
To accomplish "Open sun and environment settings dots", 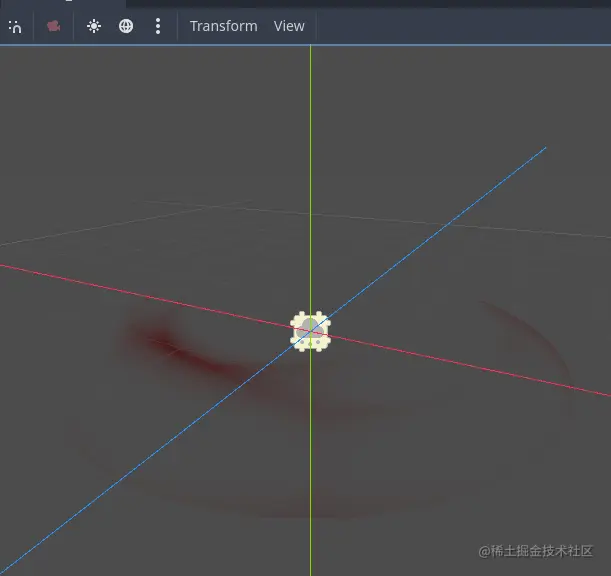I will pos(158,26).
